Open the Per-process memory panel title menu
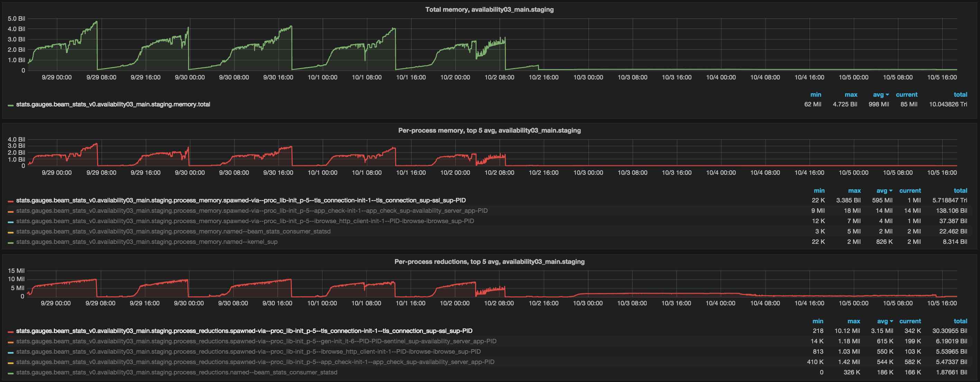This screenshot has height=382, width=980. [489, 130]
